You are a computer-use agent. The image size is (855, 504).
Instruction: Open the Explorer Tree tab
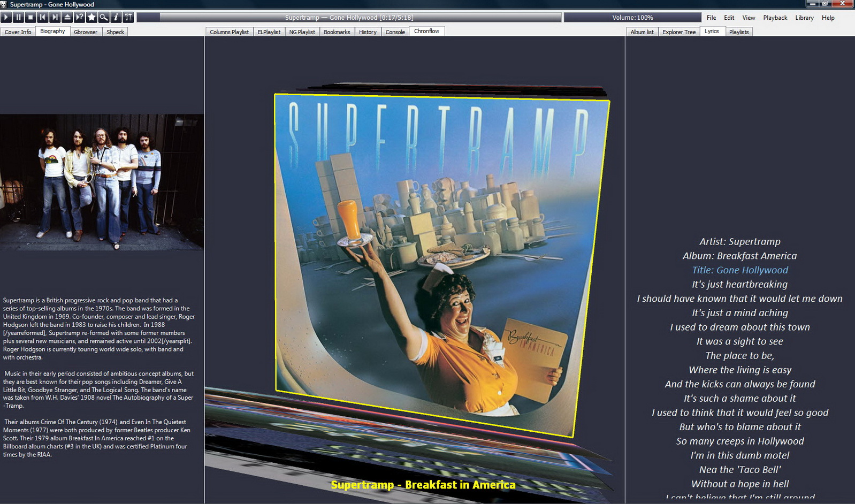coord(679,32)
